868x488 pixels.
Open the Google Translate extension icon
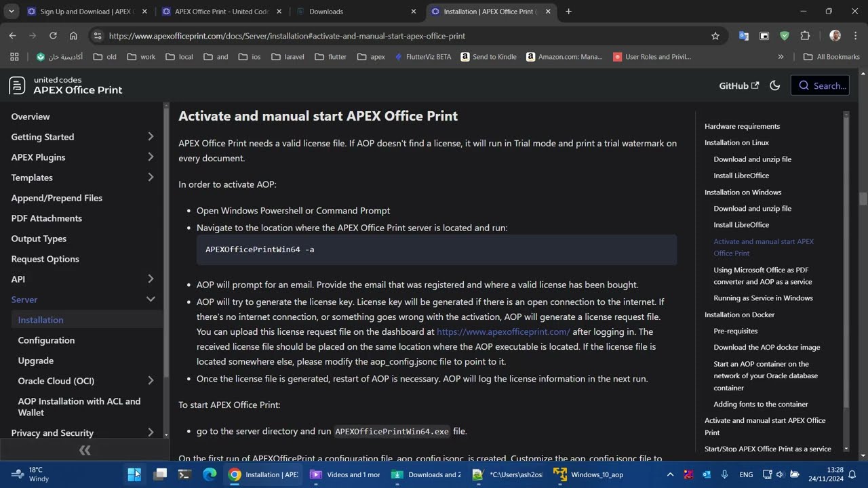click(x=744, y=36)
